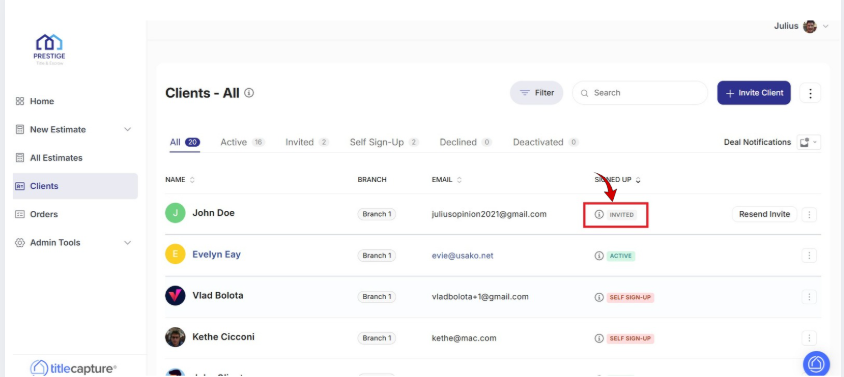Switch to the Invited tab

[307, 142]
